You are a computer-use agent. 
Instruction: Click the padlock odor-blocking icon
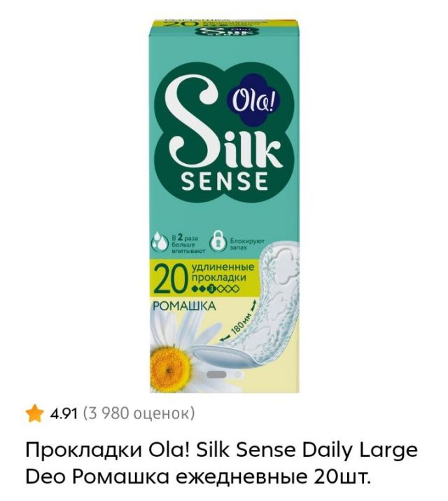click(x=218, y=243)
